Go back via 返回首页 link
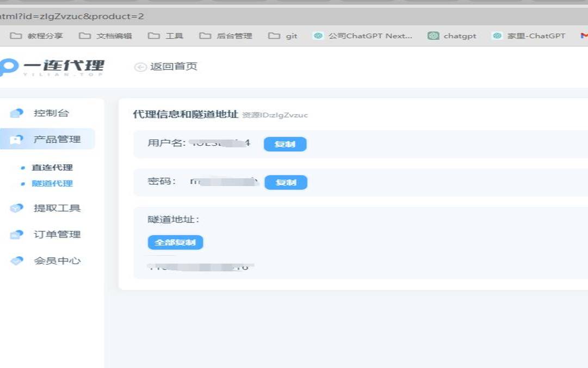This screenshot has height=368, width=588. [174, 67]
